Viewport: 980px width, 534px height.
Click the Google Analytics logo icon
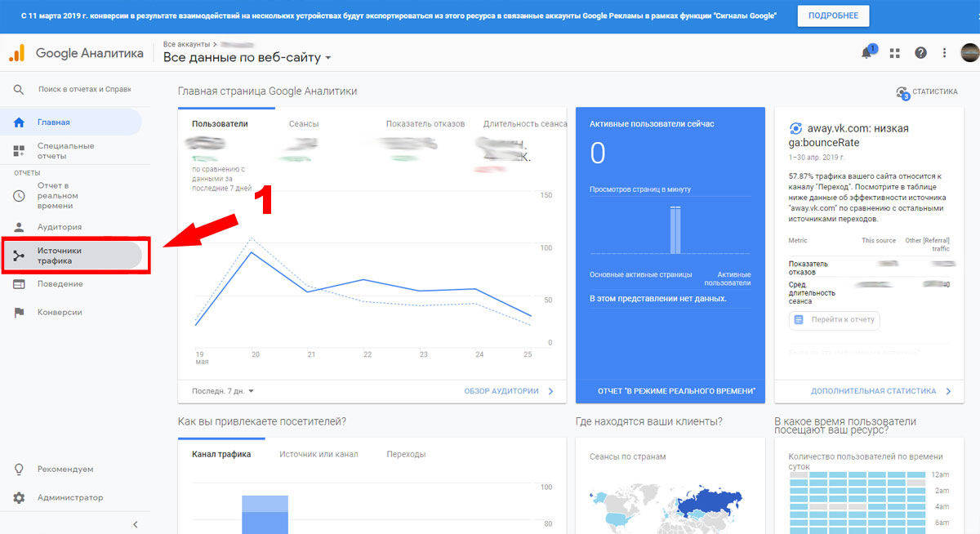click(x=17, y=53)
